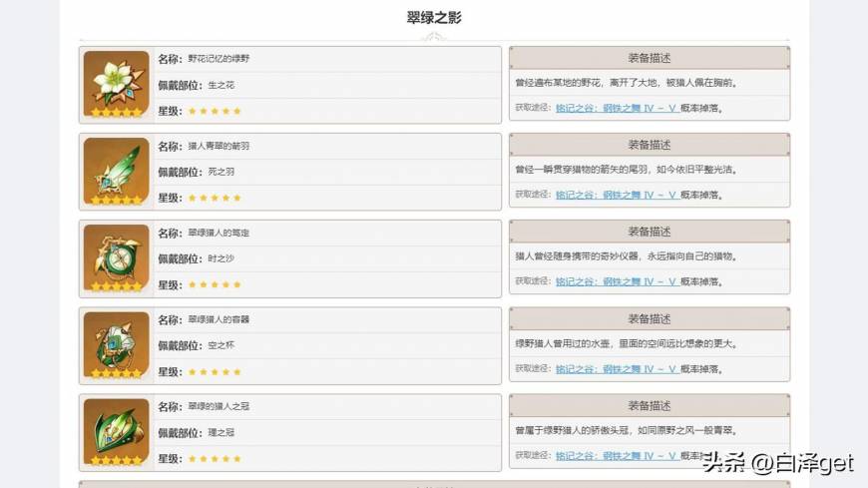Click the white flower artifact icon 野花记忆的绿野

pos(117,84)
